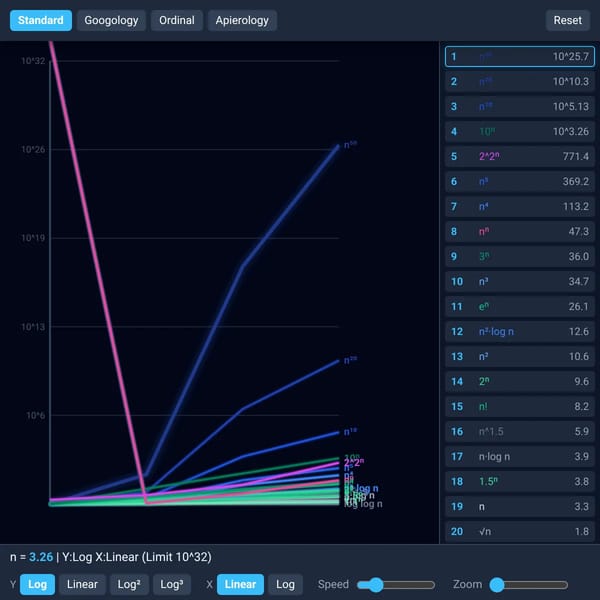Select rank 6 row valued 369.2
600x600 pixels.
[520, 181]
